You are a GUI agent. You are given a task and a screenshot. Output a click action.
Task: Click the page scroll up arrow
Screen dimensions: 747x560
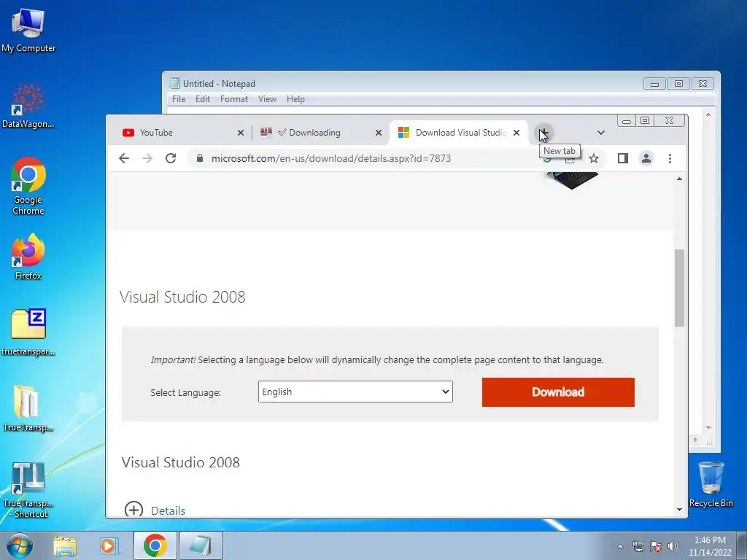[679, 179]
